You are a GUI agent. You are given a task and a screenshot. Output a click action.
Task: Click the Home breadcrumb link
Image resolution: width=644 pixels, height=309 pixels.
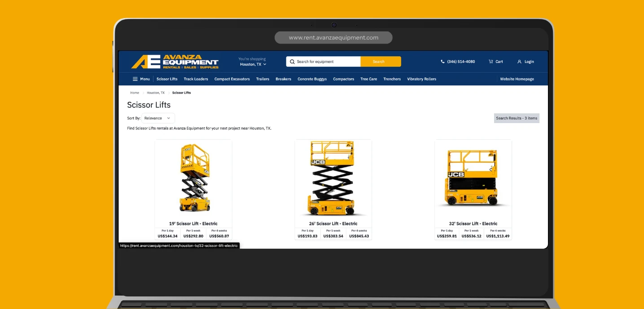(x=135, y=93)
